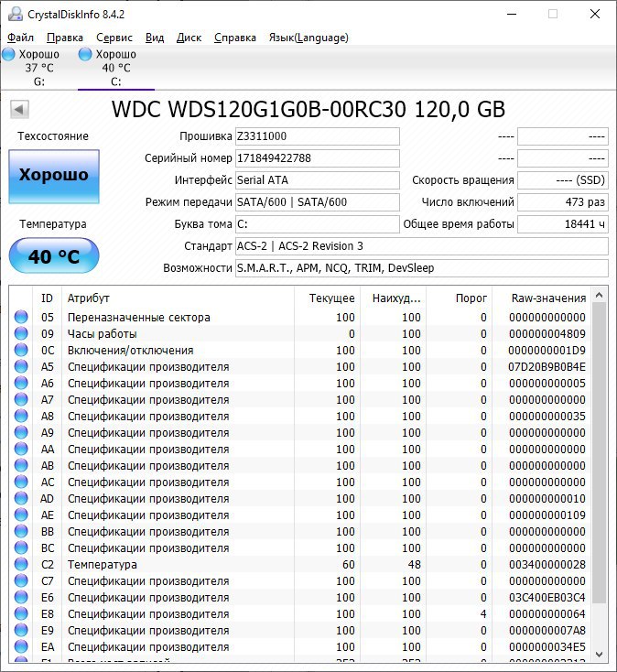Click the serial number field 171849422788
Viewport: 617px width, 672px height.
318,158
